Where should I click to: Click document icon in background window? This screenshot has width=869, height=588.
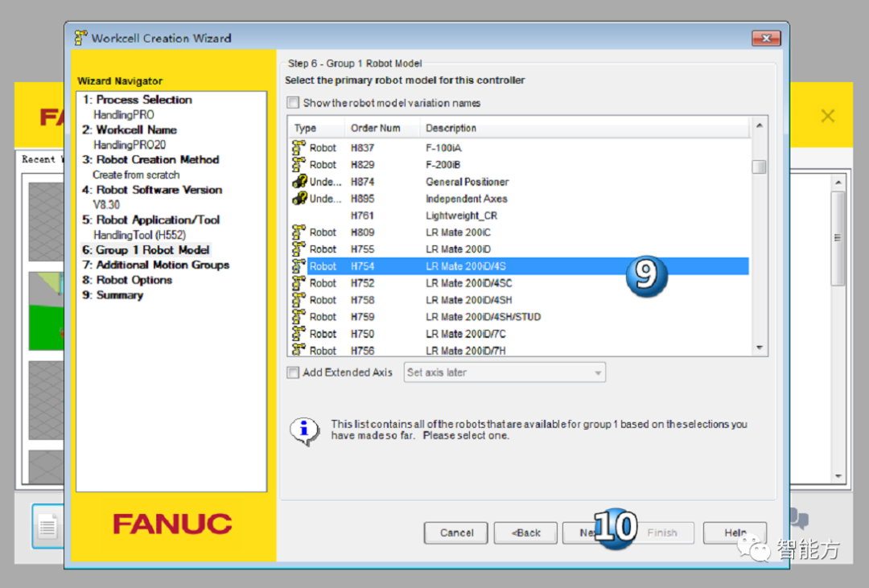(x=47, y=526)
